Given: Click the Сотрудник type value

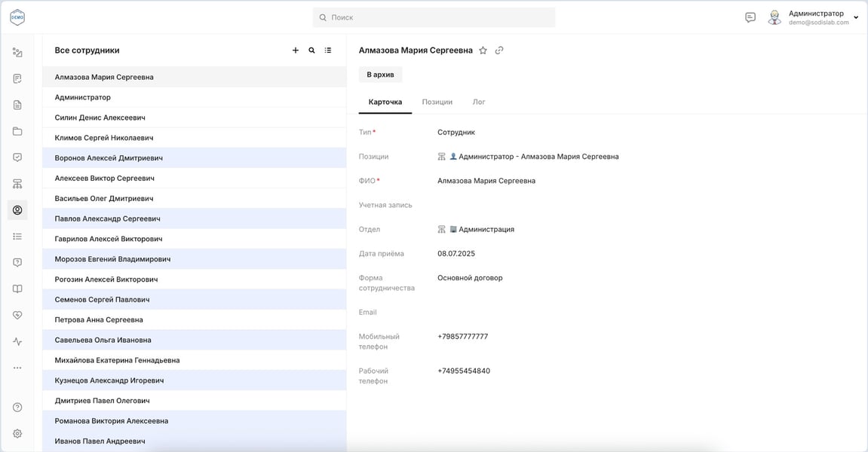Looking at the screenshot, I should tap(456, 133).
